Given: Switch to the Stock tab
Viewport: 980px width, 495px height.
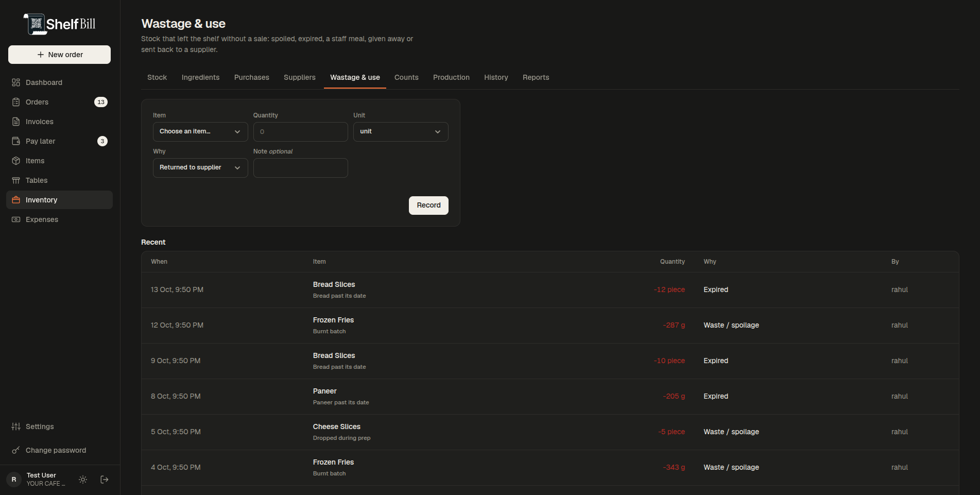Looking at the screenshot, I should click(x=157, y=77).
